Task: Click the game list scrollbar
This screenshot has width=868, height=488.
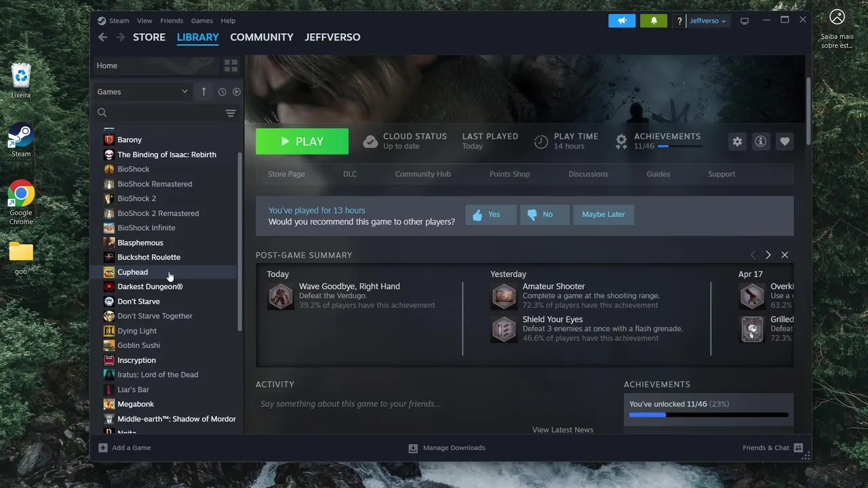Action: (239, 241)
